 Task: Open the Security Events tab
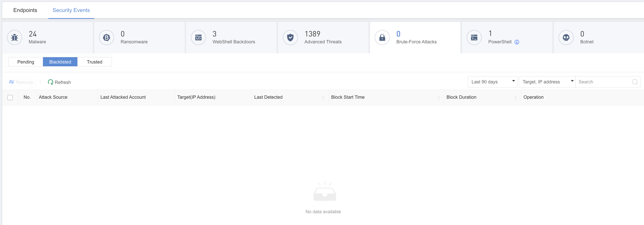[x=71, y=10]
